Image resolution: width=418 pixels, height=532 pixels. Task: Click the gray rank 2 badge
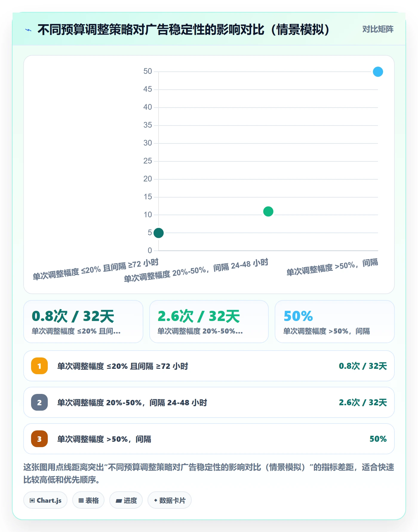39,402
